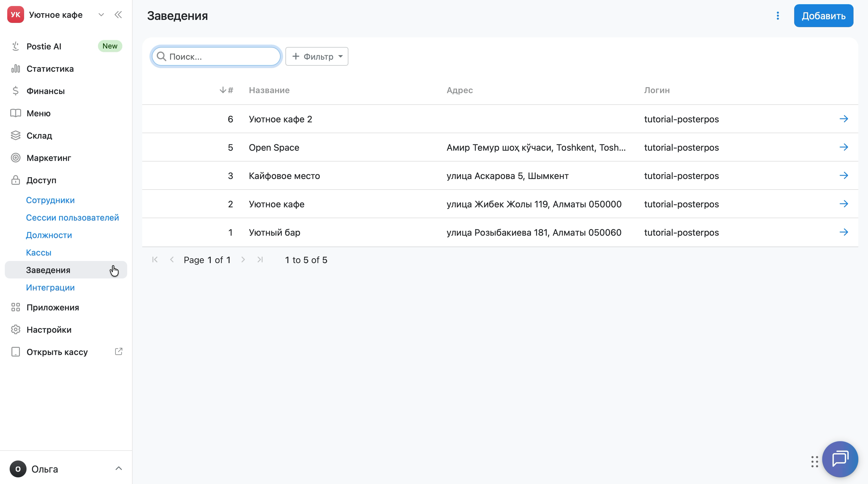Click the Добавить button
Image resolution: width=868 pixels, height=484 pixels.
[823, 16]
